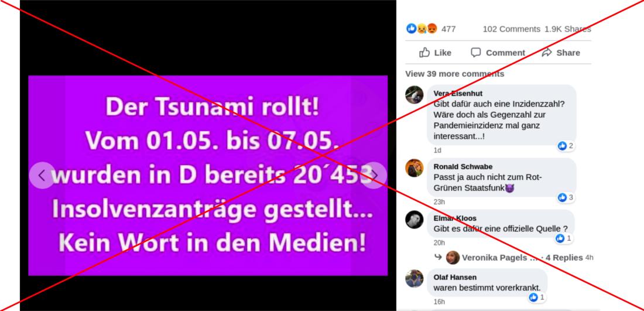
Task: Expand 4 Replies under Elmar Kloos
Action: click(564, 258)
